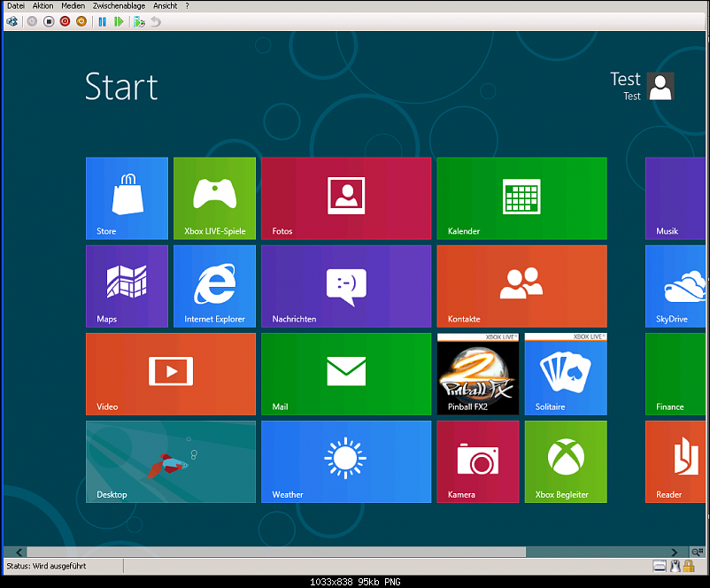Shut down the VM using red power icon
The height and width of the screenshot is (588, 710).
(x=66, y=21)
